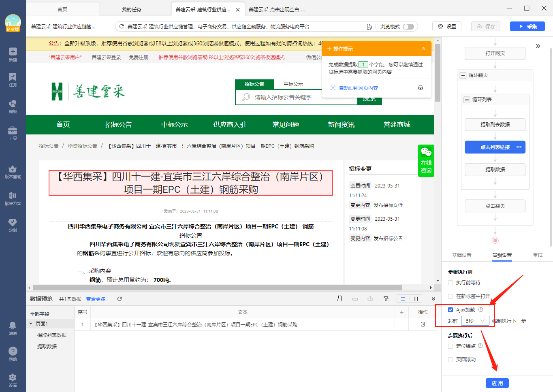Screen dimensions: 553x392
Task: Select 提取数据 in the field tree
Action: coord(47,346)
